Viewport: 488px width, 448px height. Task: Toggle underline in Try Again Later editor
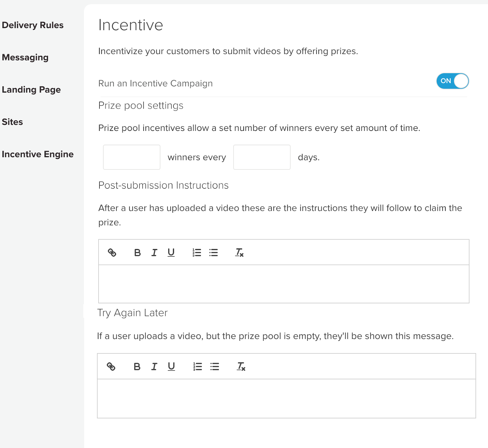(x=171, y=366)
